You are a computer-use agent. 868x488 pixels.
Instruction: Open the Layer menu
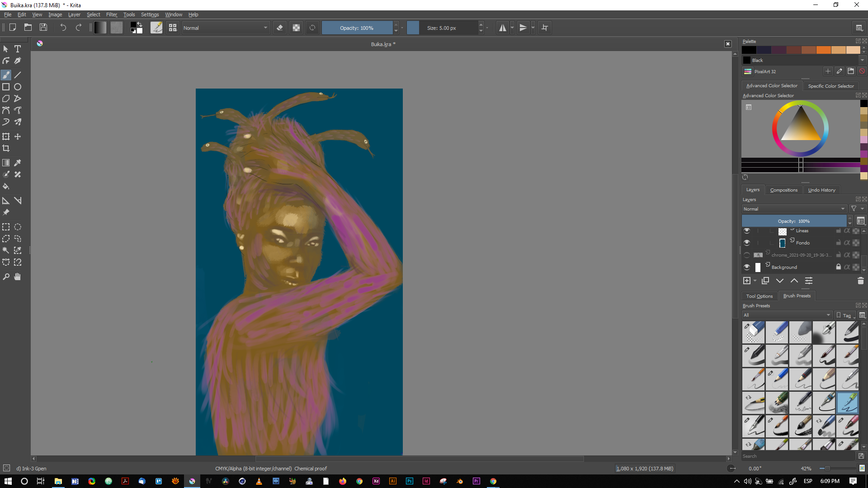(x=74, y=14)
